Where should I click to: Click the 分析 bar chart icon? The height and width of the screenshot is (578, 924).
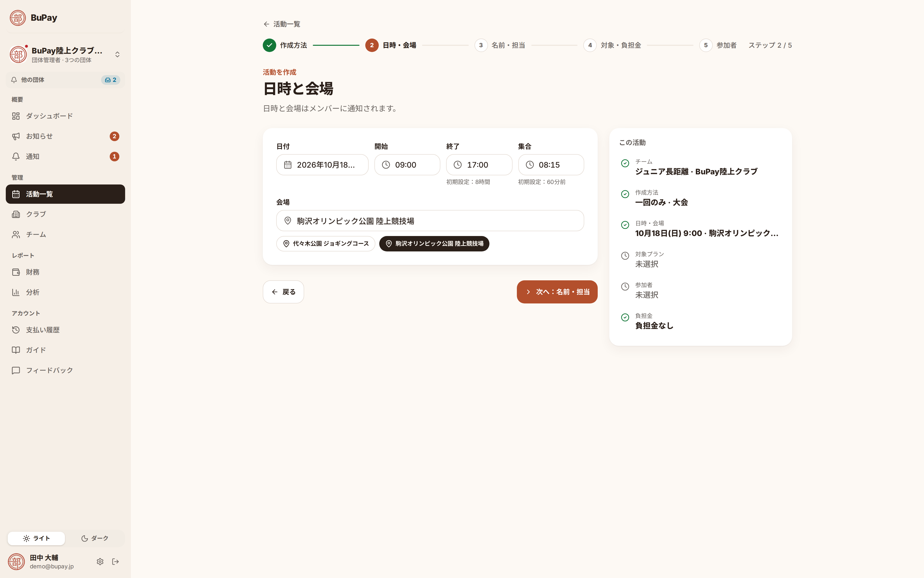tap(16, 292)
